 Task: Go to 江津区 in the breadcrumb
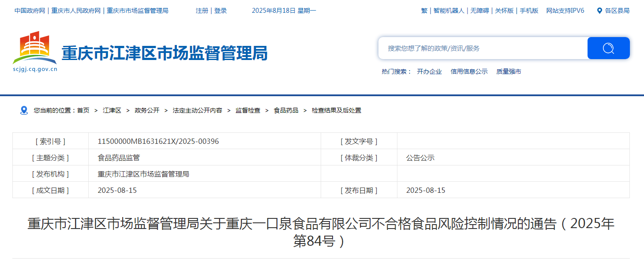pyautogui.click(x=112, y=110)
